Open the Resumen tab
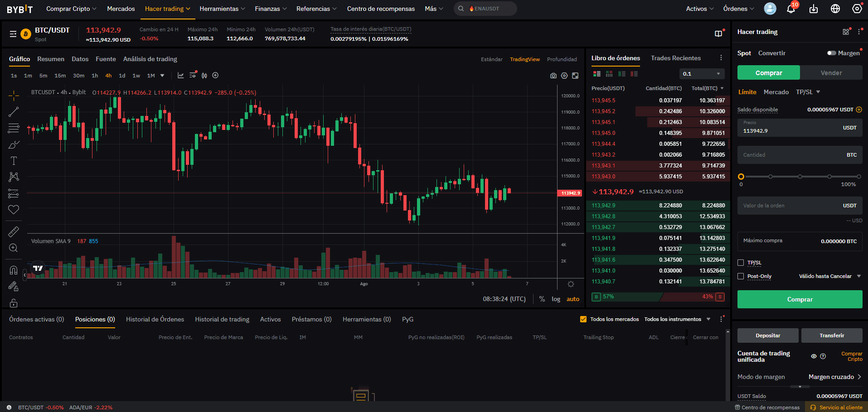This screenshot has height=412, width=868. tap(51, 59)
